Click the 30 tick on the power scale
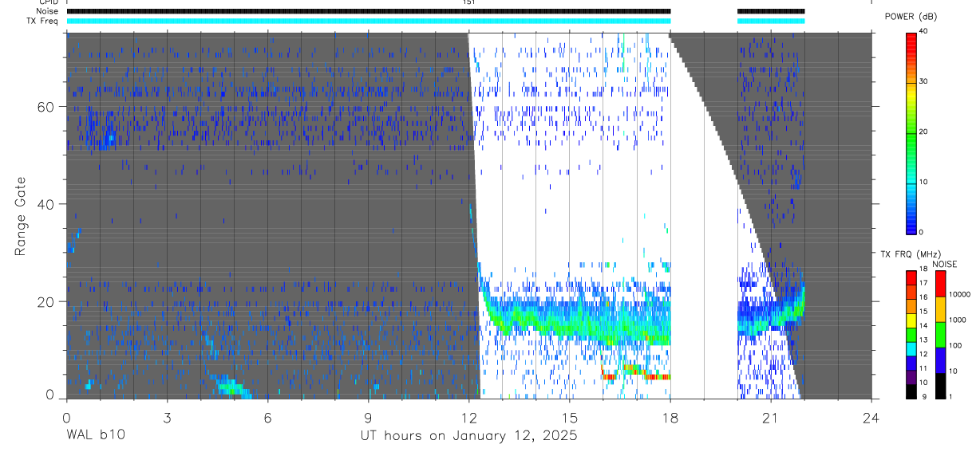Image resolution: width=980 pixels, height=452 pixels. tap(923, 81)
